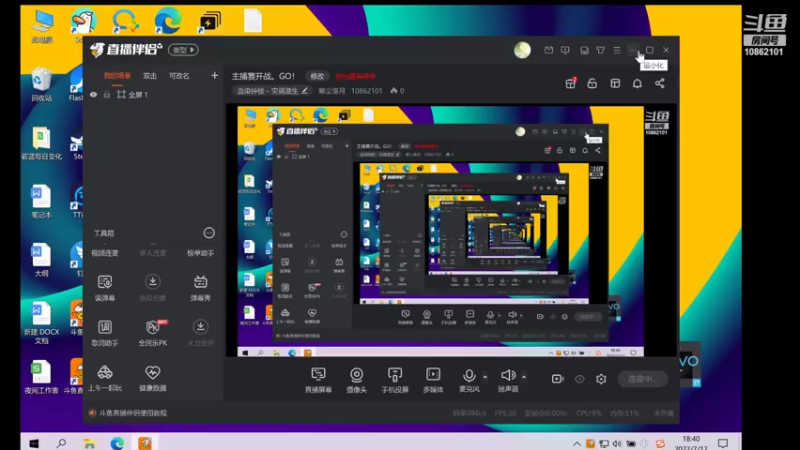
Task: Open 手机投屏 phone casting
Action: point(395,380)
